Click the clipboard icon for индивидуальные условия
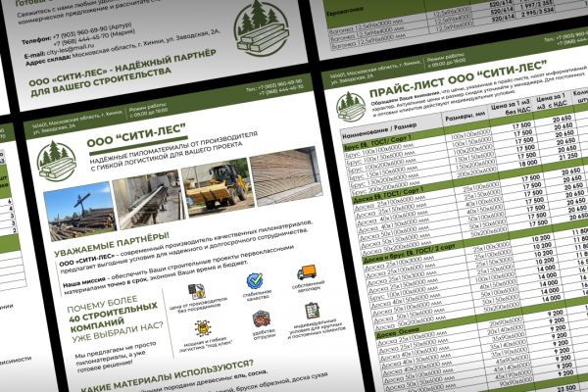Screen dimensions: 588x392 (x=312, y=311)
